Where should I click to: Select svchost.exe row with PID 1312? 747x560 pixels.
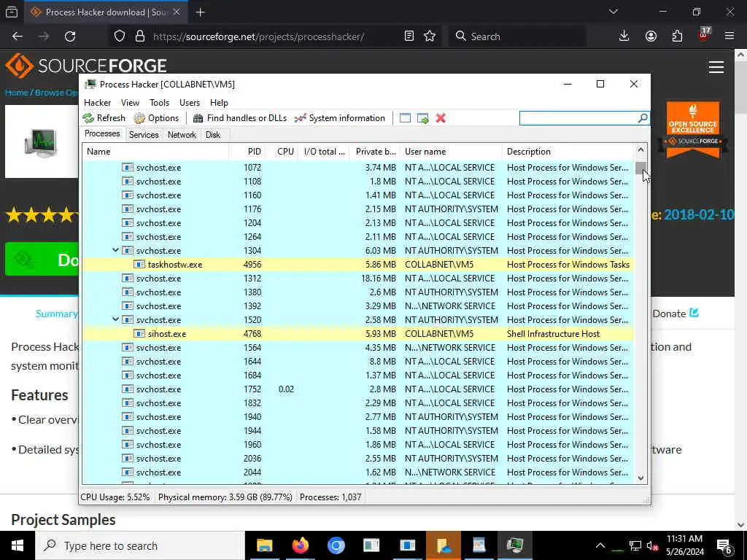coord(357,278)
